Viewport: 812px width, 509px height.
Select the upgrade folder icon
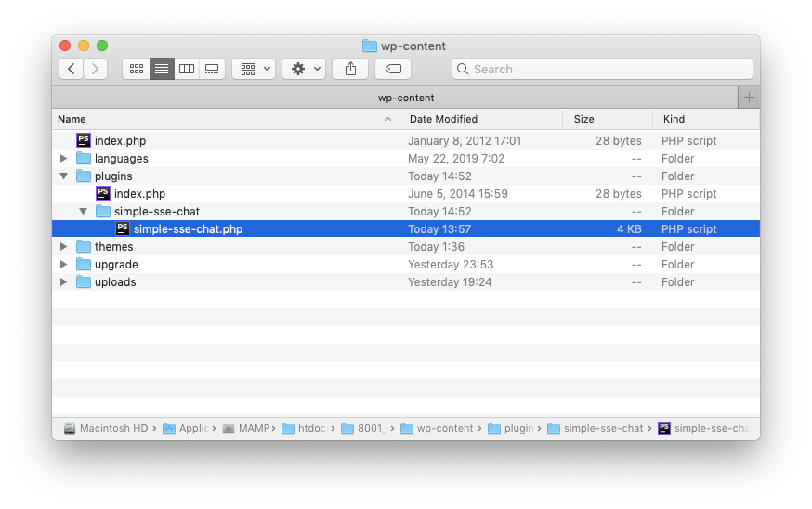84,264
